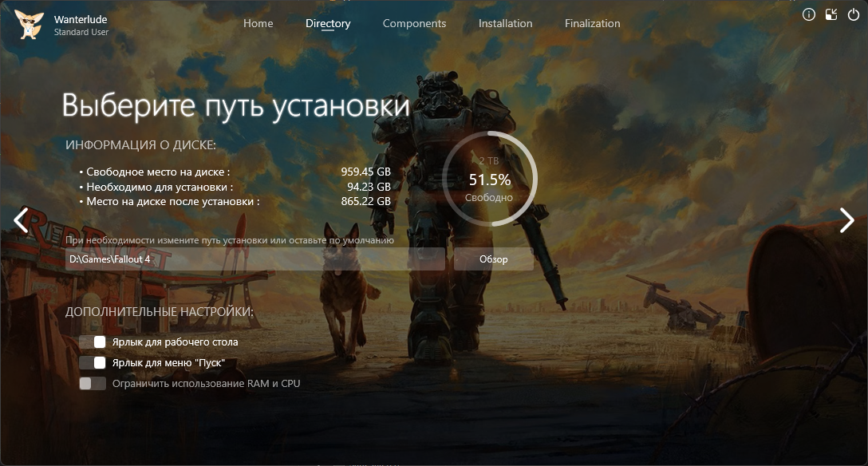The width and height of the screenshot is (868, 466).
Task: Click ИНФОРМАЦИЯ О ДИСКЕ heading
Action: [140, 145]
